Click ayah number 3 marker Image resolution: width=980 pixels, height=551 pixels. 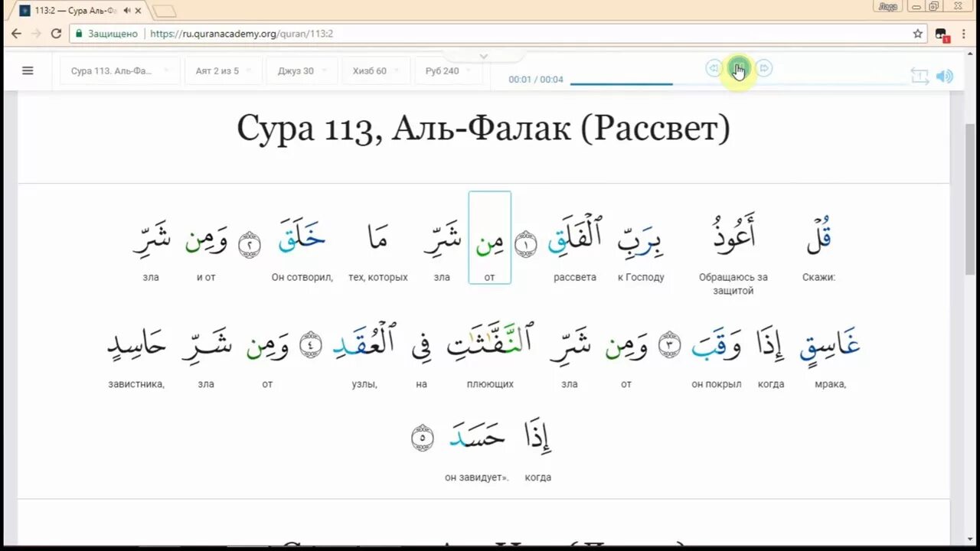click(x=670, y=344)
